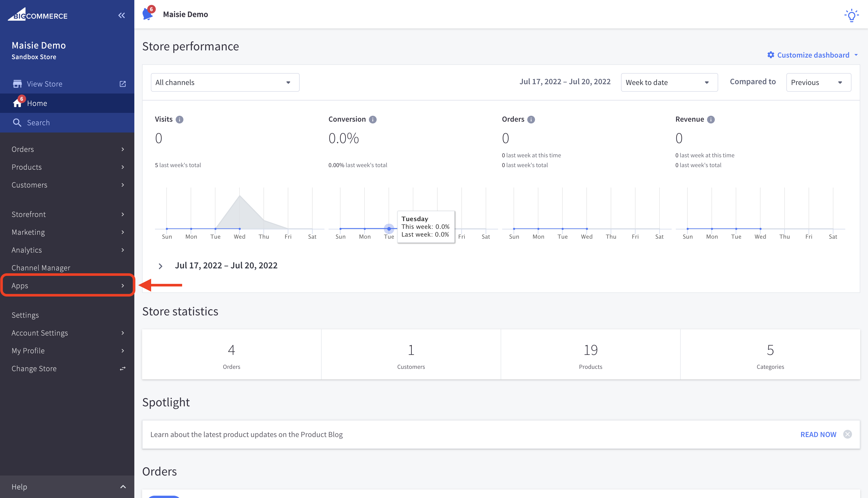868x498 pixels.
Task: Click the Products count statistic tile
Action: tap(590, 355)
